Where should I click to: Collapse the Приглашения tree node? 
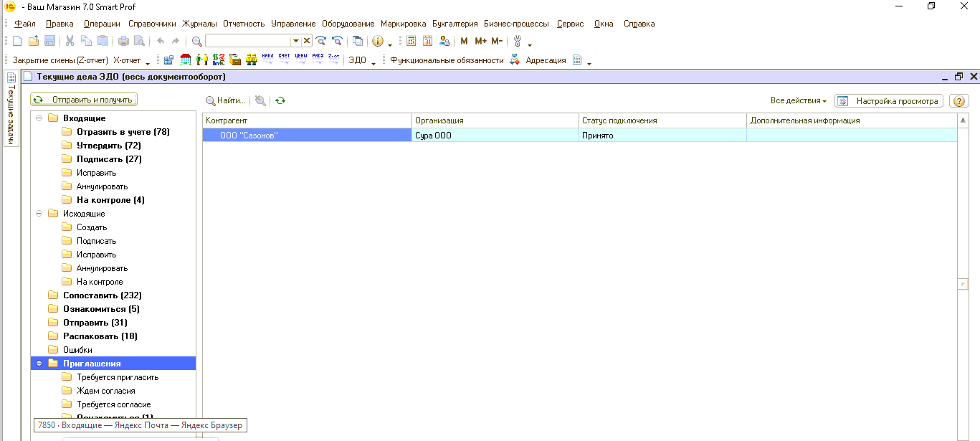(x=39, y=364)
